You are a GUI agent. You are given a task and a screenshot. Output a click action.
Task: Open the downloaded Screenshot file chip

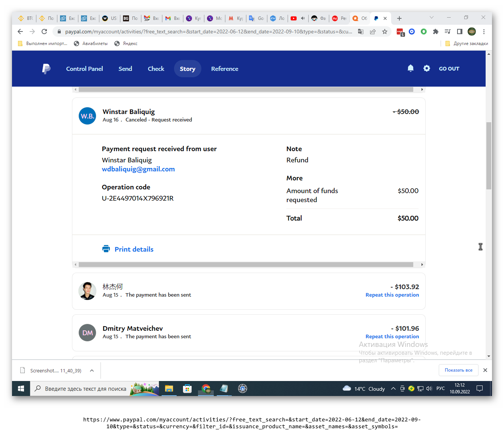(x=51, y=370)
